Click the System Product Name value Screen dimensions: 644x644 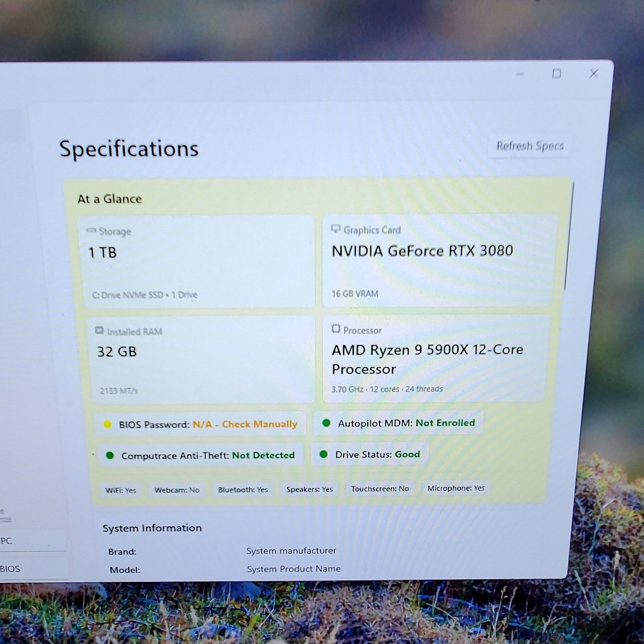pyautogui.click(x=294, y=569)
